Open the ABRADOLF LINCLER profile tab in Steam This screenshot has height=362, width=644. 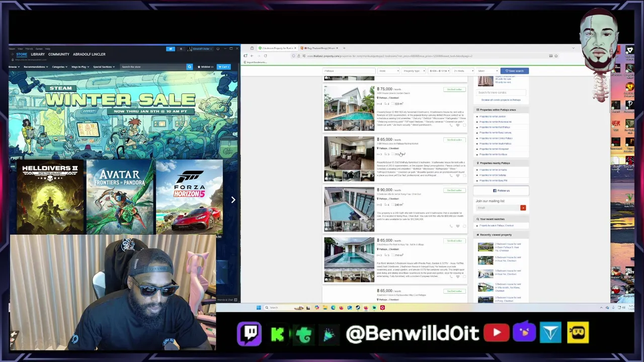(89, 54)
